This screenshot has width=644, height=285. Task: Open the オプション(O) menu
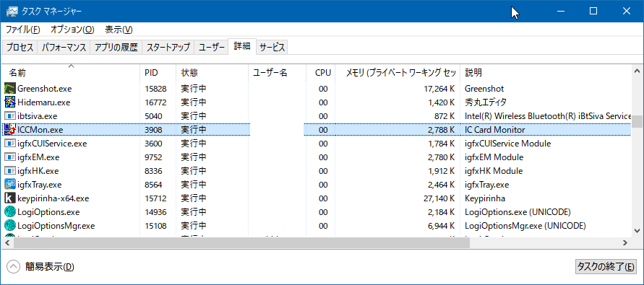coord(72,30)
